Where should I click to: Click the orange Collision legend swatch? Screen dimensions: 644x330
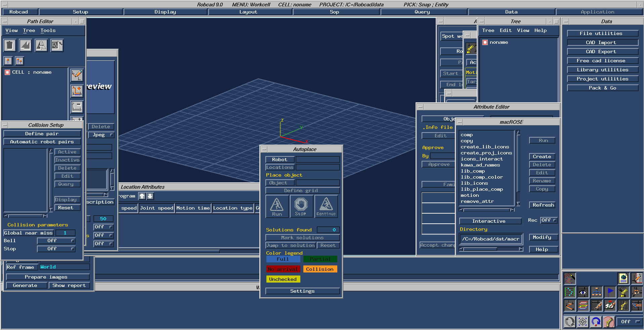coord(320,269)
